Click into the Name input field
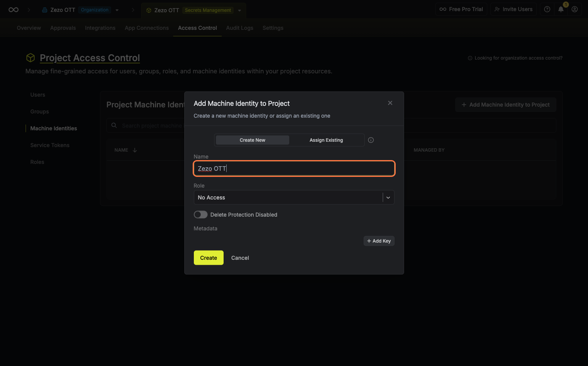 pos(294,168)
